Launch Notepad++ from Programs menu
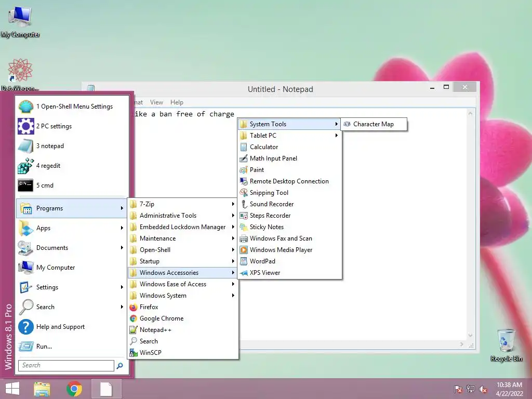This screenshot has height=399, width=532. click(x=182, y=330)
